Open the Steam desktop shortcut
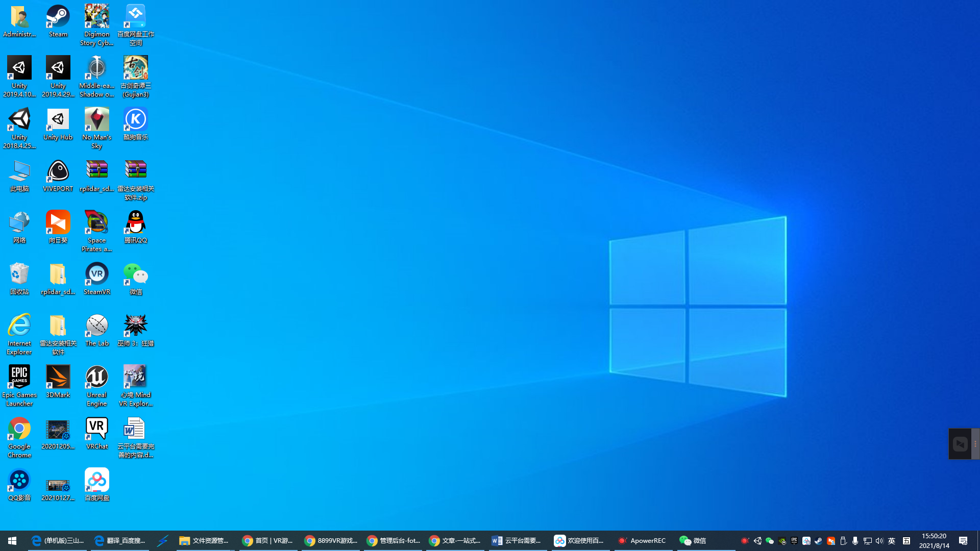980x551 pixels. pos(58,21)
